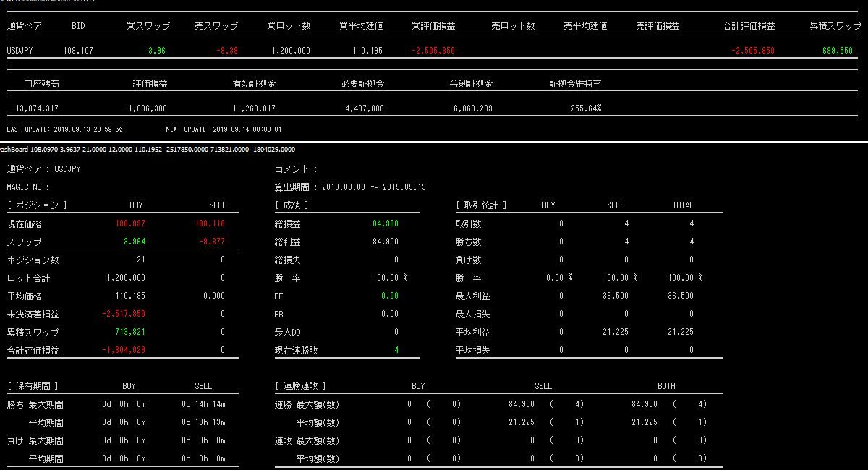868x470 pixels.
Task: Click the 証拠金維持率 value 255.64%
Action: coord(585,108)
